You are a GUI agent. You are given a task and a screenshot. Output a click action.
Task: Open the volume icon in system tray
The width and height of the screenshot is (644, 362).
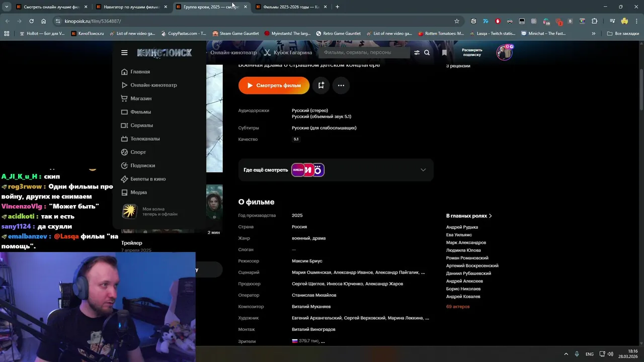pyautogui.click(x=610, y=354)
